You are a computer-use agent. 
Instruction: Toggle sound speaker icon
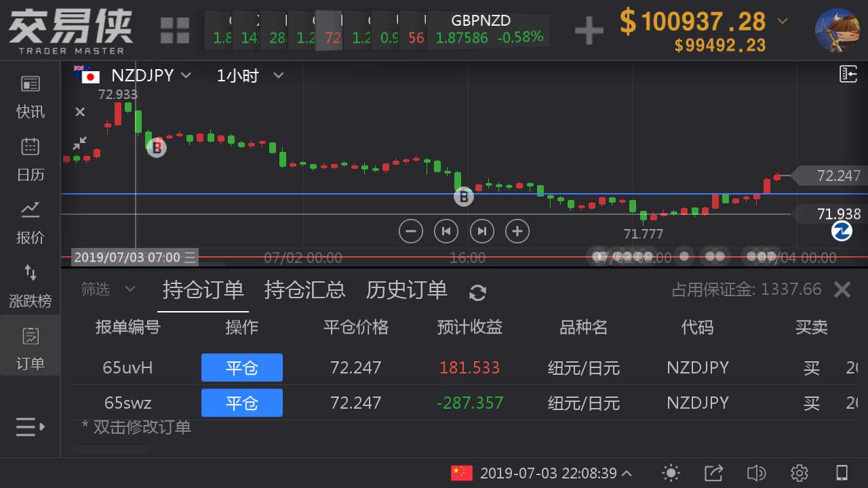[x=756, y=472]
